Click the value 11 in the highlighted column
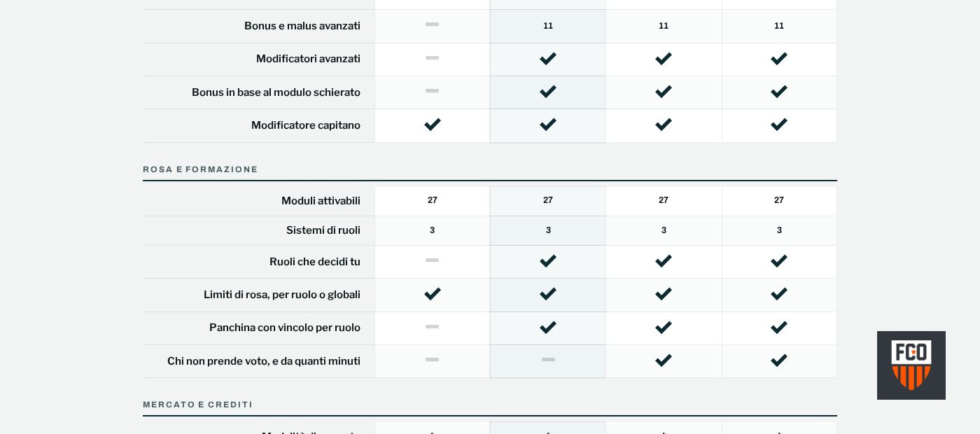 (x=548, y=26)
